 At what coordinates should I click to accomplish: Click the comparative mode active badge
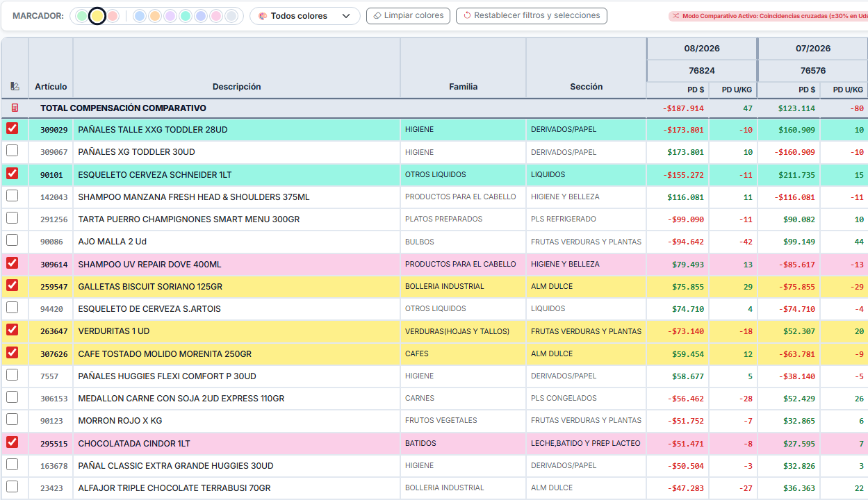click(768, 15)
